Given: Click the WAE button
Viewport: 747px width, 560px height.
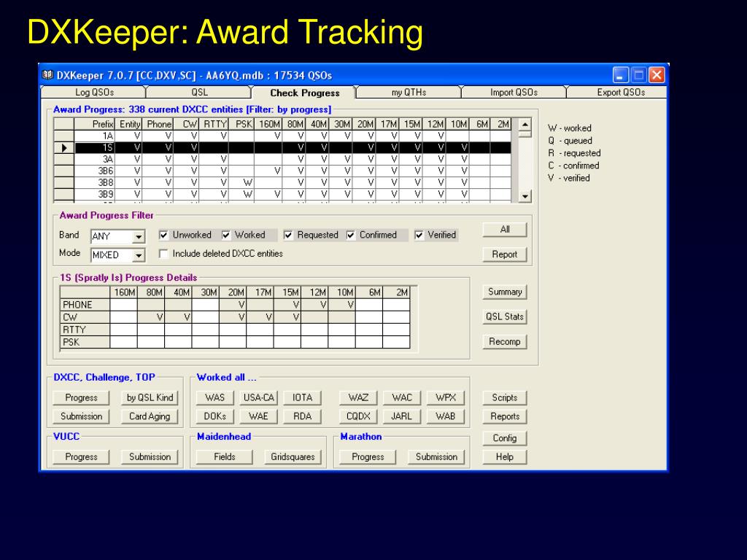Looking at the screenshot, I should point(259,416).
